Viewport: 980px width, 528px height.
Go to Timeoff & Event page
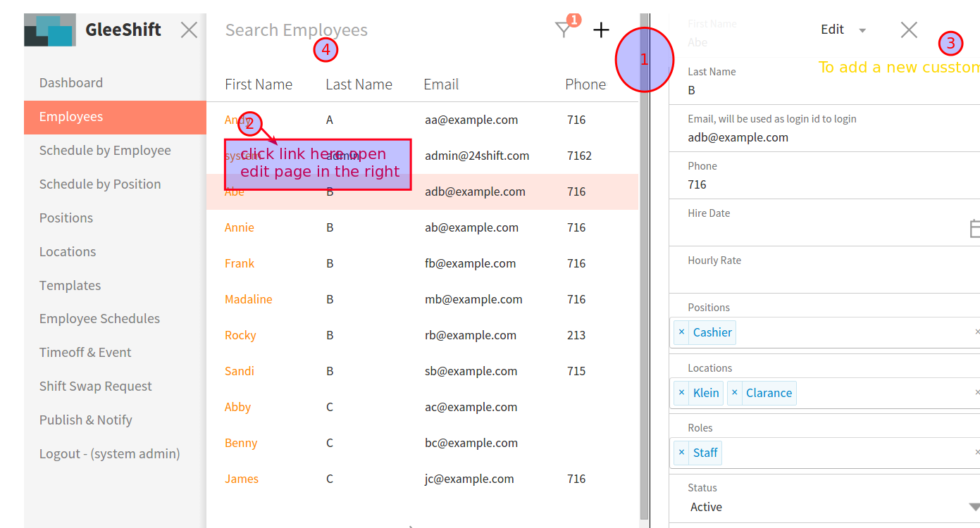85,352
